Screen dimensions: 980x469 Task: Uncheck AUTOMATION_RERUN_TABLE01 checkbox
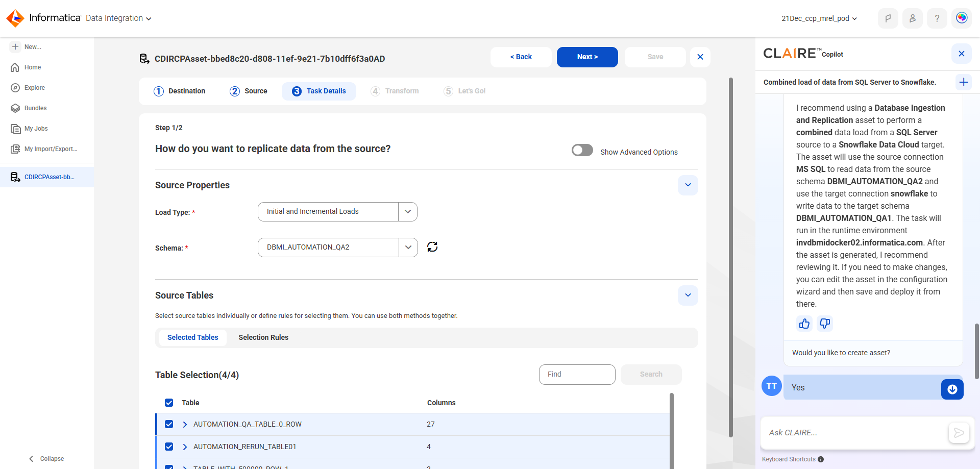(x=169, y=447)
